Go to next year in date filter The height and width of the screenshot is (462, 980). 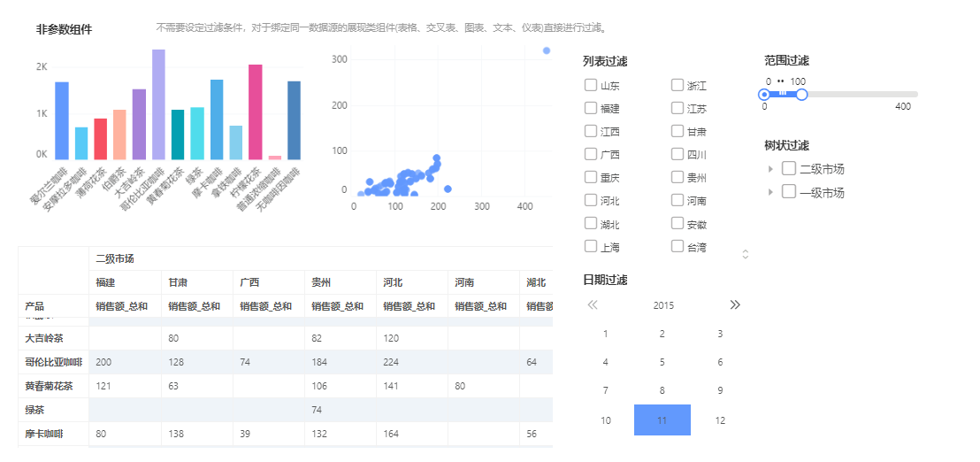(x=735, y=305)
